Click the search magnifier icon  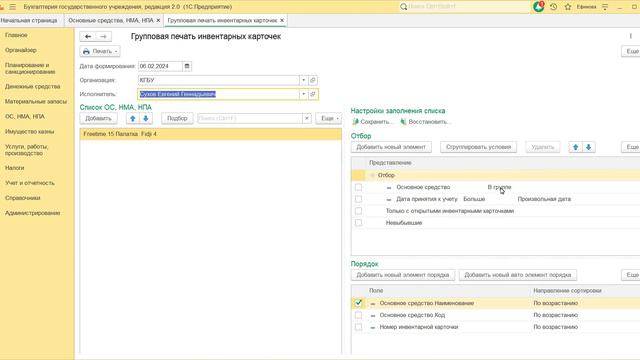click(403, 7)
